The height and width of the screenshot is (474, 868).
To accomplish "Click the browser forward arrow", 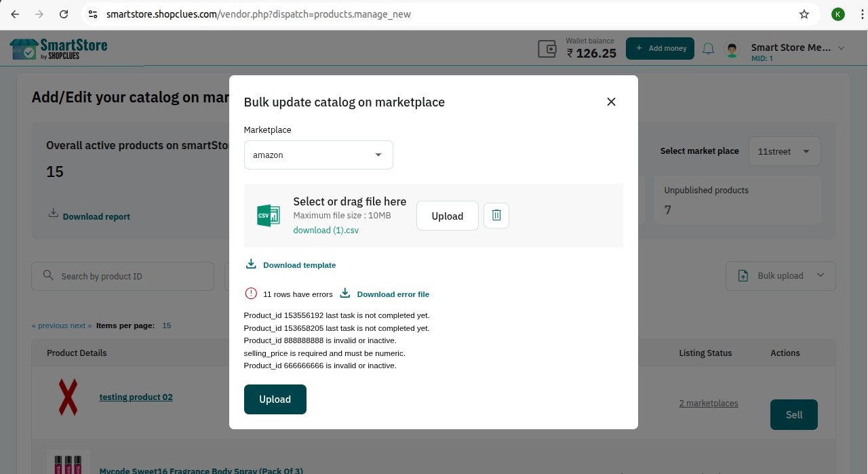I will pyautogui.click(x=39, y=14).
